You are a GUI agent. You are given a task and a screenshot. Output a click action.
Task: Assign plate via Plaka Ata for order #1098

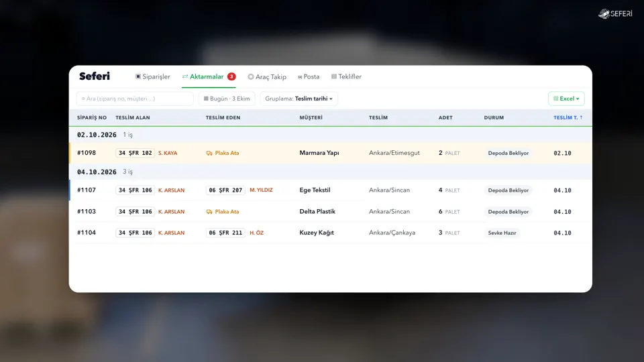click(x=223, y=153)
